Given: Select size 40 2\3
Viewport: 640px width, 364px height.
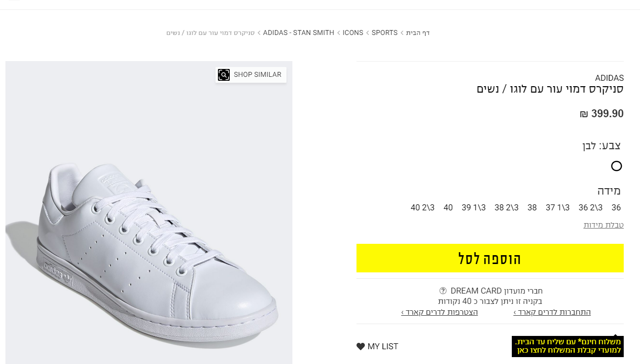Looking at the screenshot, I should click(423, 208).
